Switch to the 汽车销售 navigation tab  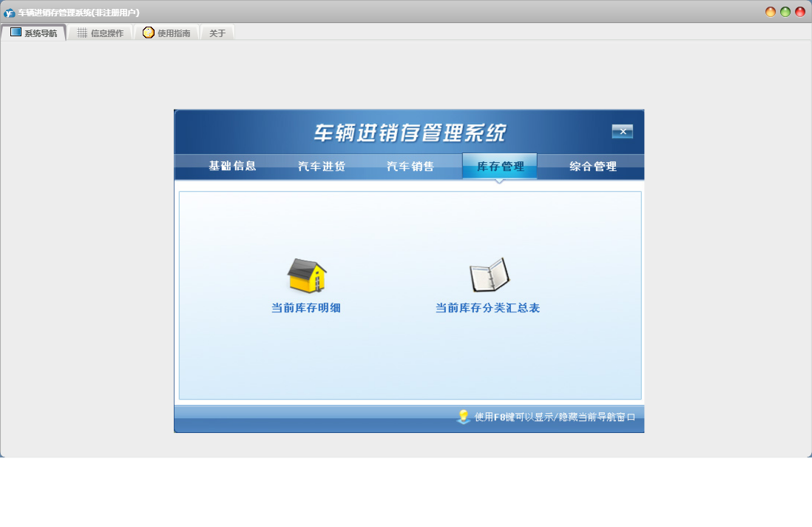coord(410,167)
